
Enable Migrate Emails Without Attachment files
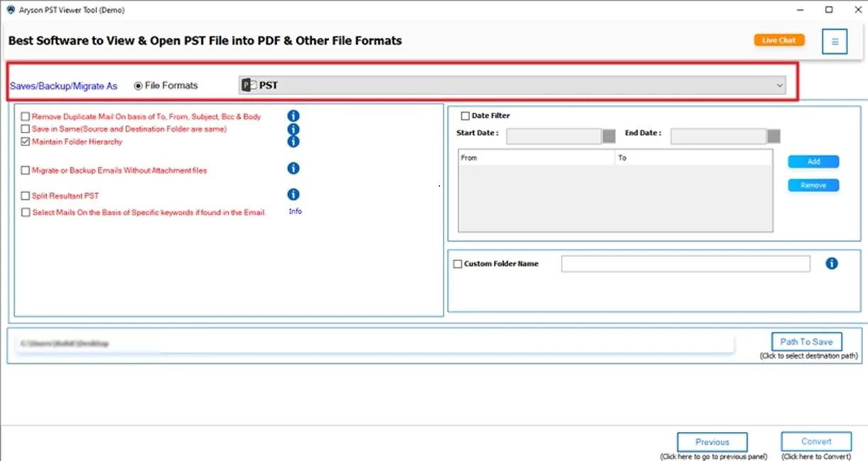point(26,171)
